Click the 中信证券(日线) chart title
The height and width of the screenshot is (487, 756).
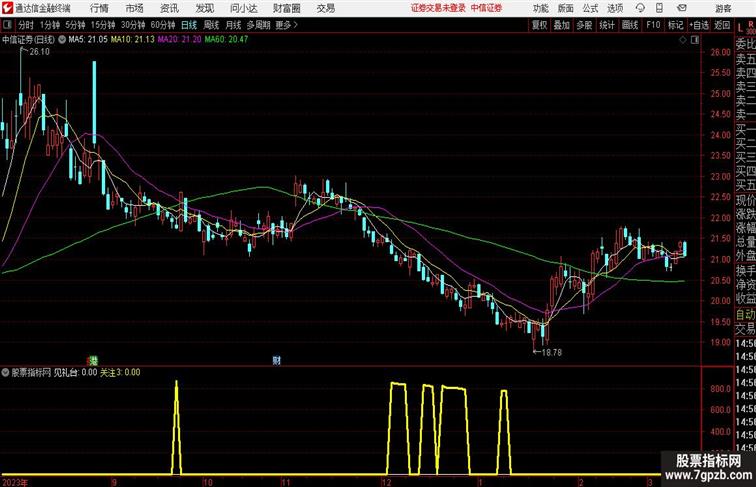coord(28,40)
